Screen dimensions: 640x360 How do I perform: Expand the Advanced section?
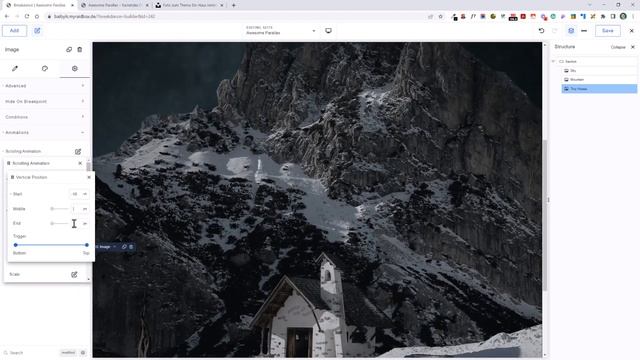pyautogui.click(x=45, y=86)
